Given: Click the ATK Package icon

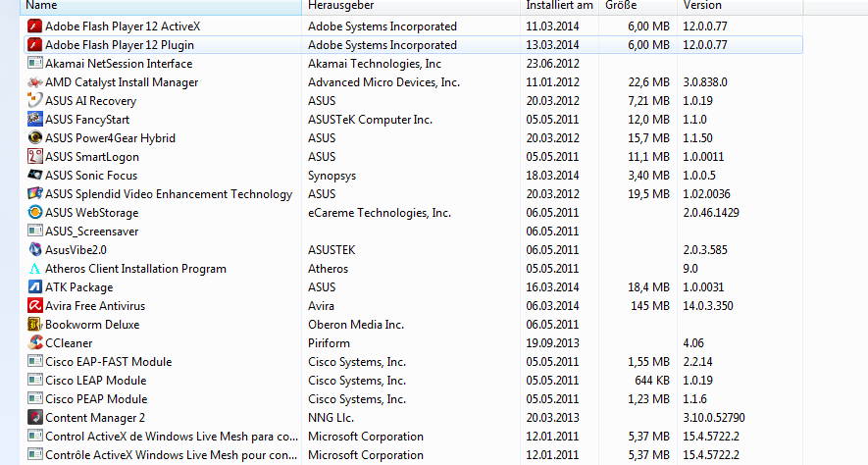Looking at the screenshot, I should pos(35,286).
